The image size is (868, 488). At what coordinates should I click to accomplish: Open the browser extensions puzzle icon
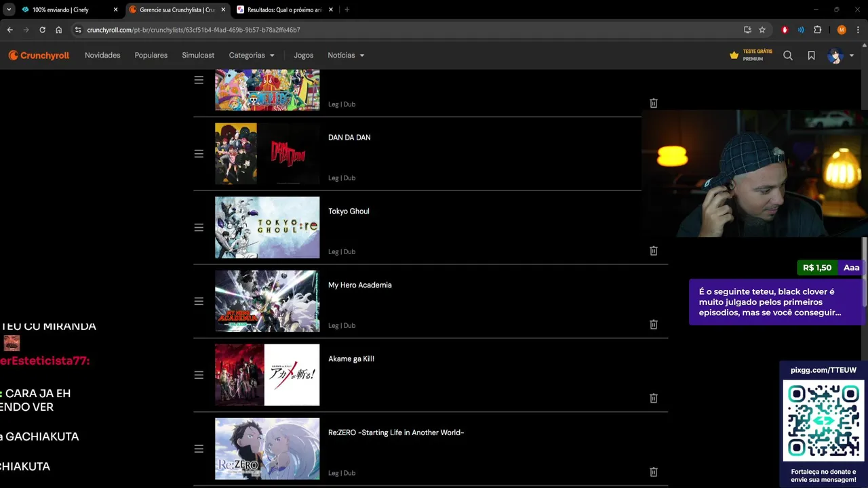(817, 30)
